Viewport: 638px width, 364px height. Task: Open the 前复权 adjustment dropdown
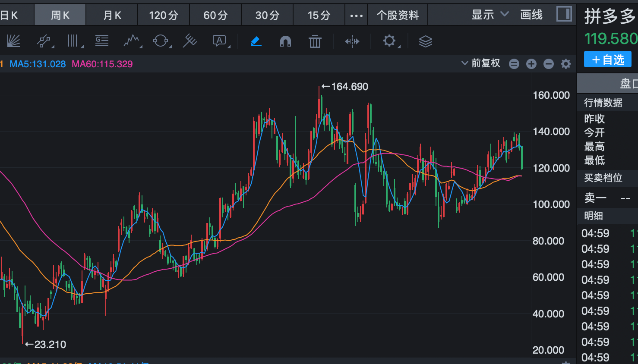[x=481, y=63]
